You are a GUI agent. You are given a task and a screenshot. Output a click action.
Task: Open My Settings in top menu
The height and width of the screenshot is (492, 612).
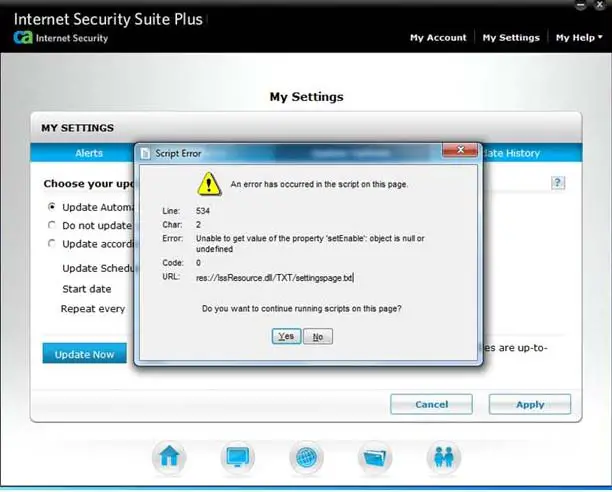click(511, 37)
